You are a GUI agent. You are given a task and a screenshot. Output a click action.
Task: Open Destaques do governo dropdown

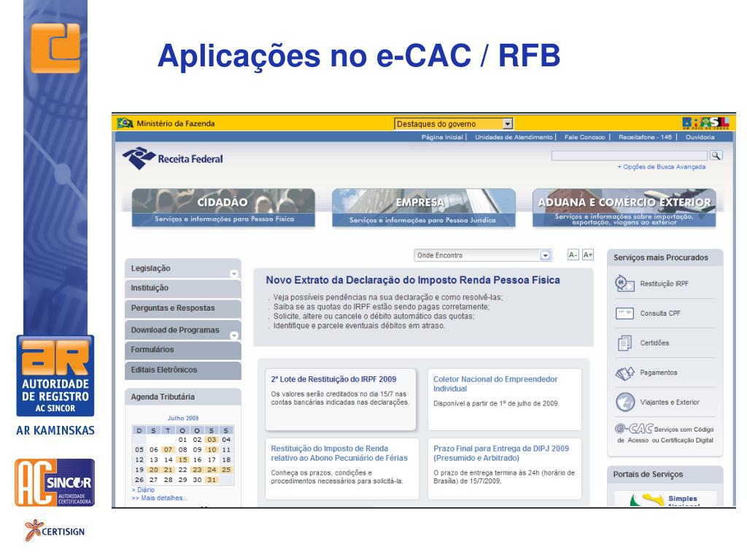point(454,124)
